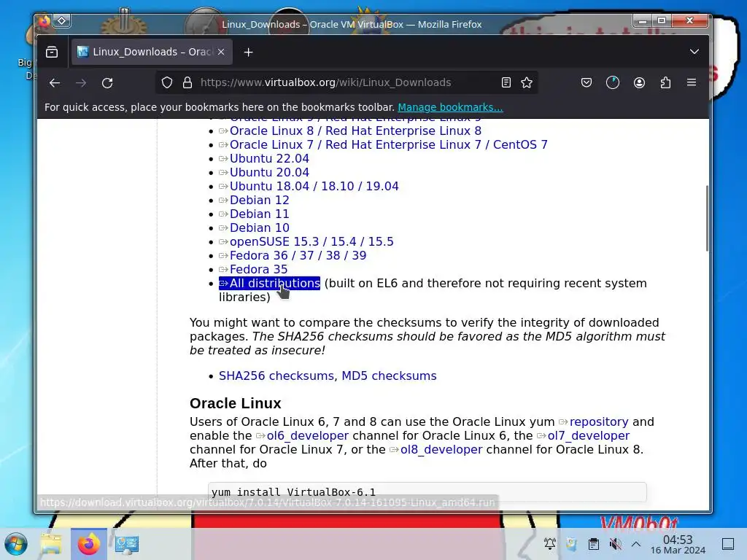The image size is (747, 560).
Task: Open the Windows-style start menu
Action: [x=16, y=544]
